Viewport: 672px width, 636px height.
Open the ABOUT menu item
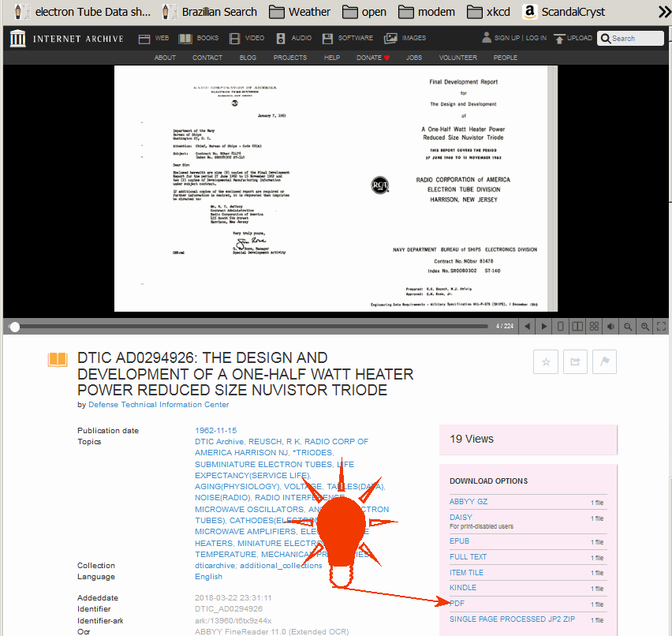[x=165, y=58]
